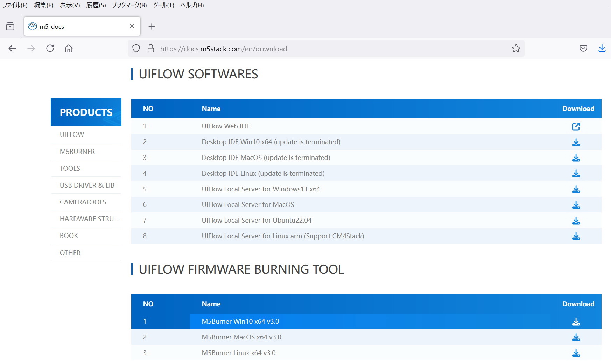611x364 pixels.
Task: Select HARDWARE STRU... sidebar item
Action: (86, 219)
